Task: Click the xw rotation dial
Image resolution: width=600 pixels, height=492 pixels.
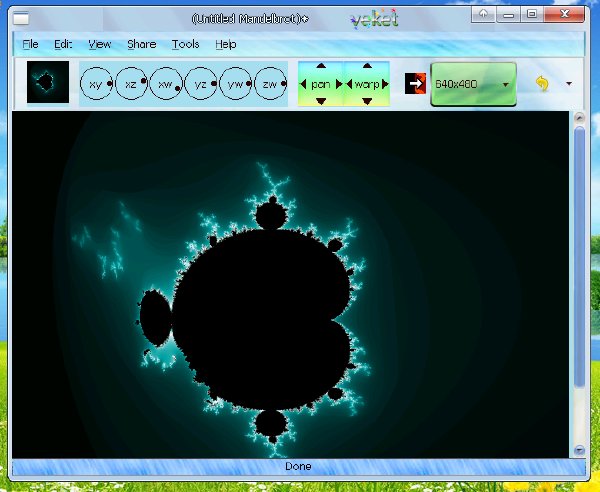Action: (x=166, y=83)
